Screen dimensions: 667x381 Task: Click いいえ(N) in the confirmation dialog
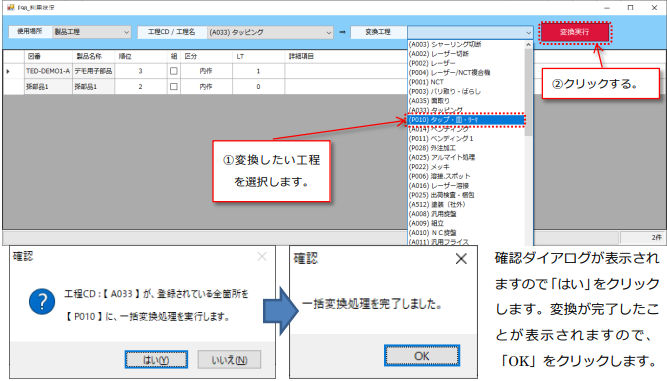click(229, 360)
